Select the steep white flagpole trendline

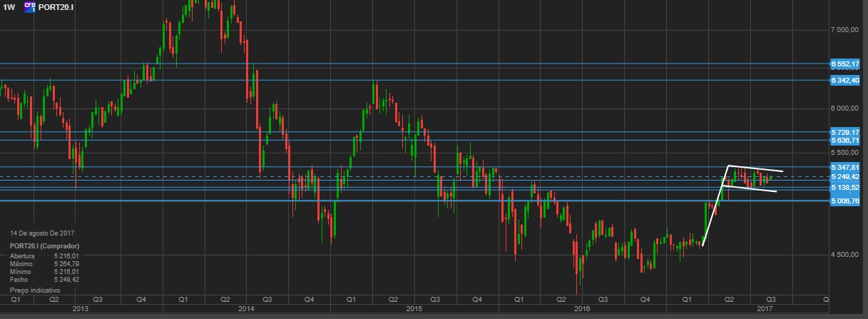pos(715,206)
